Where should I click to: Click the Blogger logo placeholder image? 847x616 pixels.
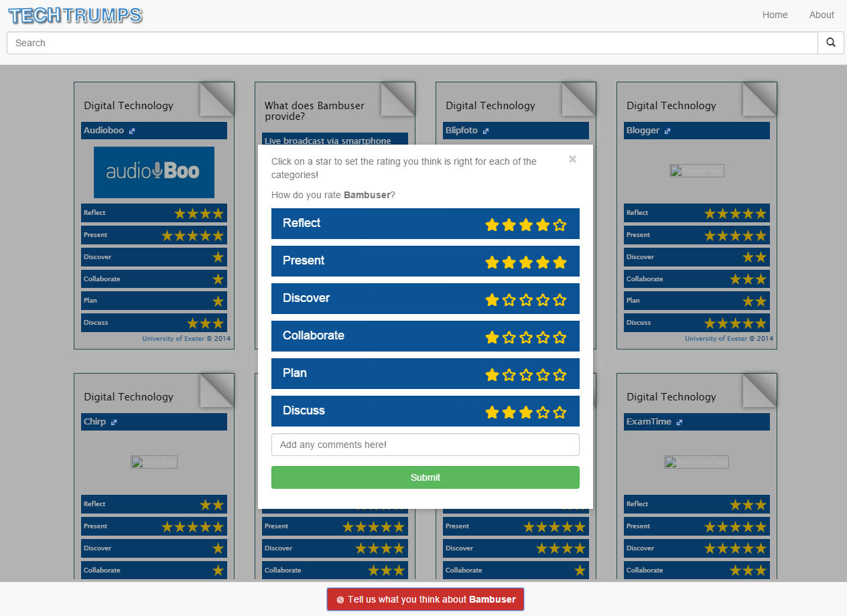point(697,171)
